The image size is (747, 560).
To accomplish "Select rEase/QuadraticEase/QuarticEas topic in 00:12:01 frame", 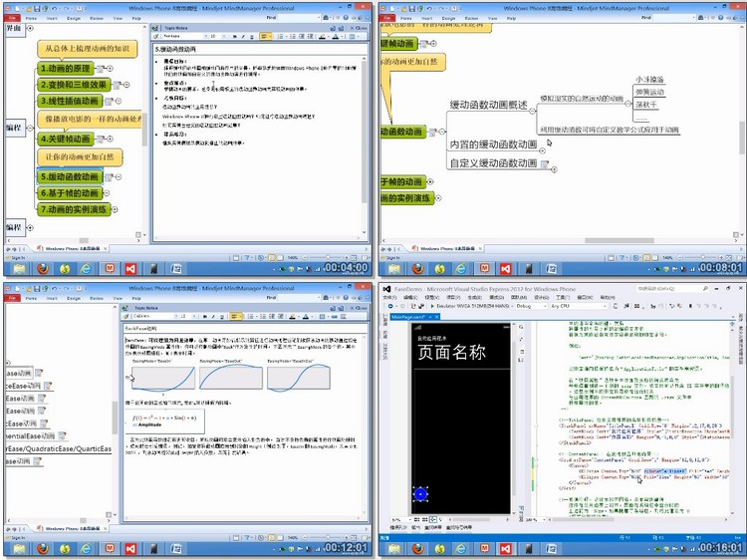I will (59, 448).
